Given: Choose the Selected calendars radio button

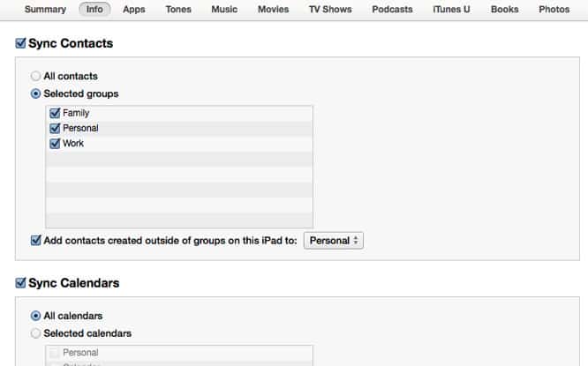Looking at the screenshot, I should tap(36, 333).
